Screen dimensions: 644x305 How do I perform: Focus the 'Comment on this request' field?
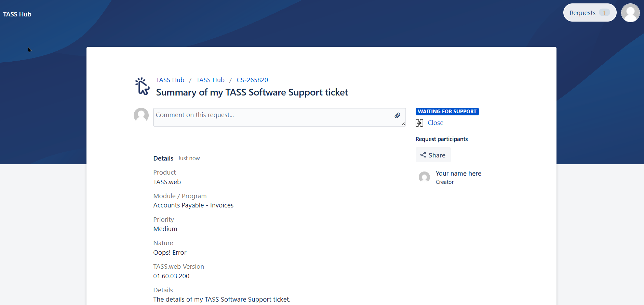pos(273,117)
